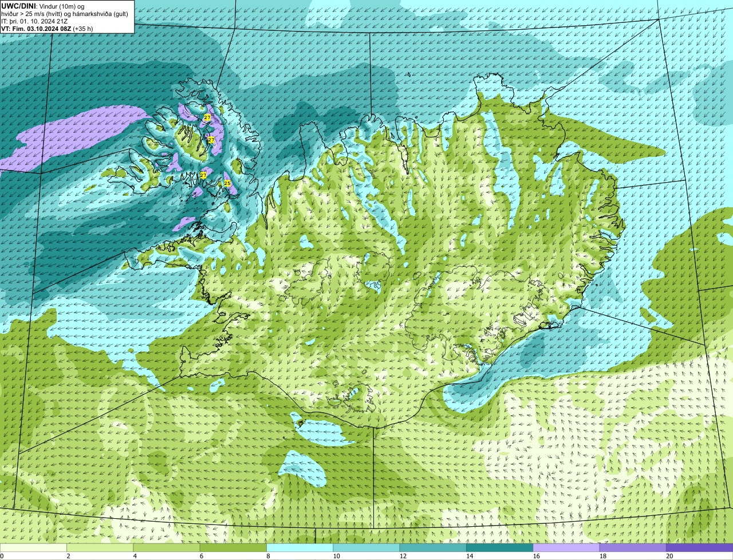Viewport: 733px width, 560px height.
Task: Click the 16–18 m/s lavender legend swatch
Action: point(566,548)
